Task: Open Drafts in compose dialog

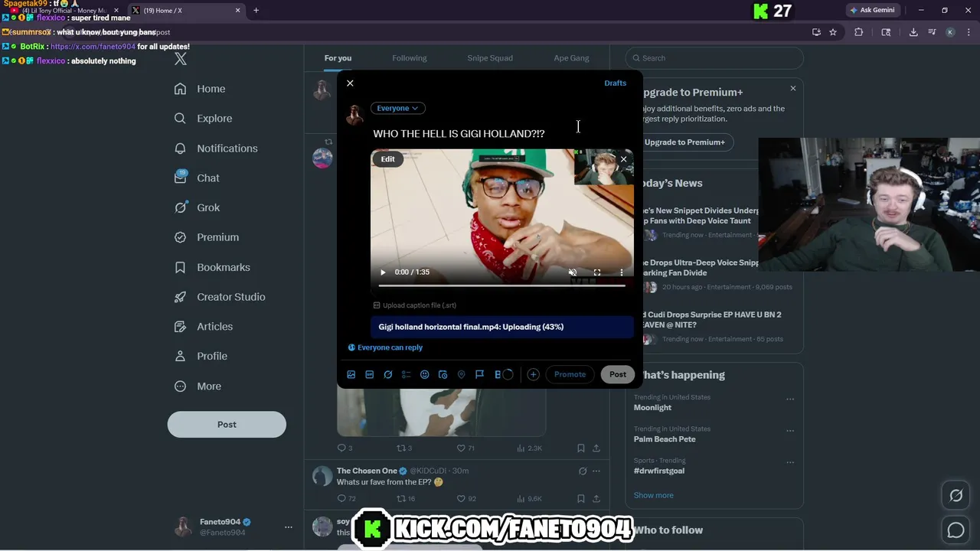Action: click(615, 83)
